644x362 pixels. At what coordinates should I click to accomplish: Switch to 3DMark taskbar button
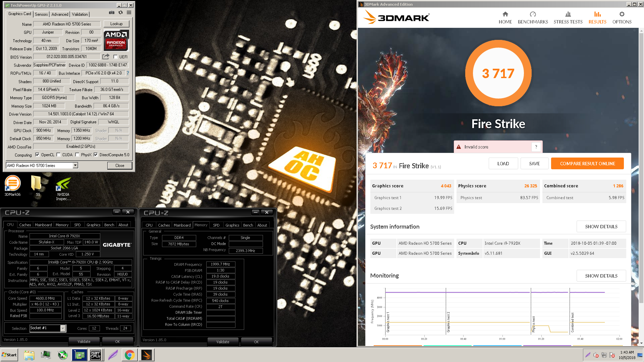point(147,355)
